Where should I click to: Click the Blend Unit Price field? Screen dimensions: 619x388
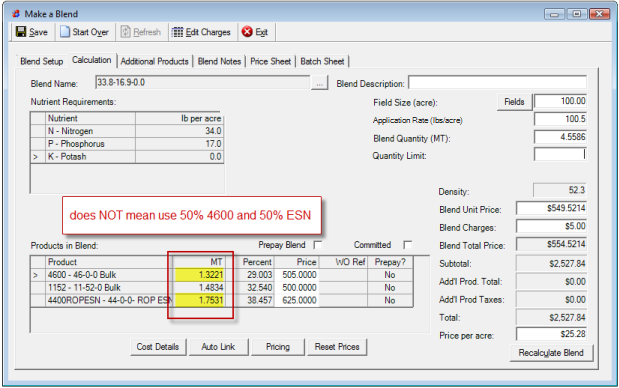click(551, 208)
